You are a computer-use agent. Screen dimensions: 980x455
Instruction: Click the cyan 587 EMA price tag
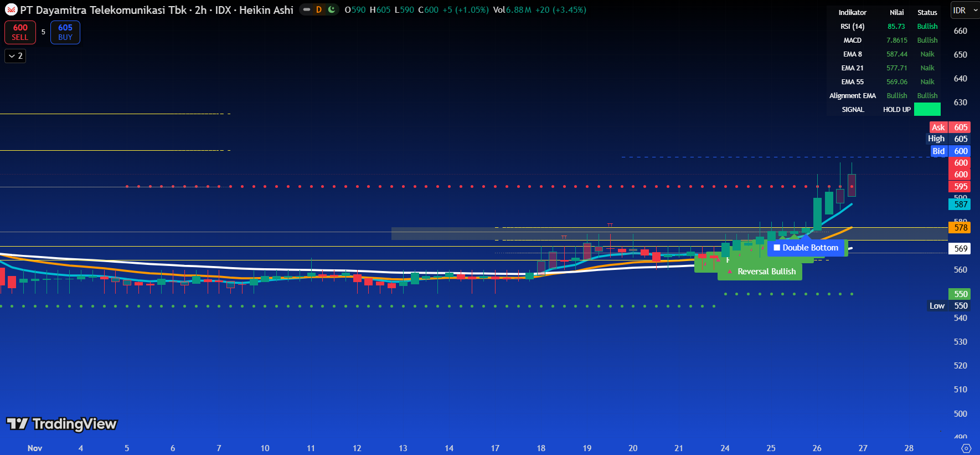[961, 205]
